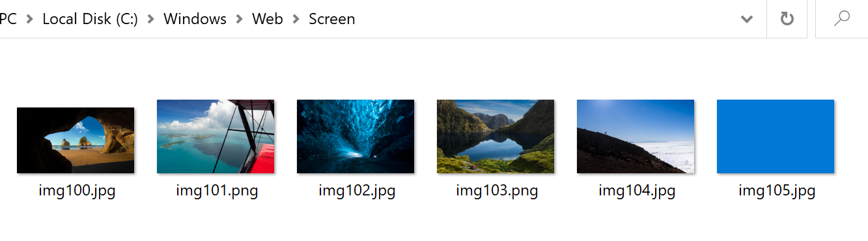Go to Web folder breadcrumb
This screenshot has width=868, height=241.
(268, 19)
